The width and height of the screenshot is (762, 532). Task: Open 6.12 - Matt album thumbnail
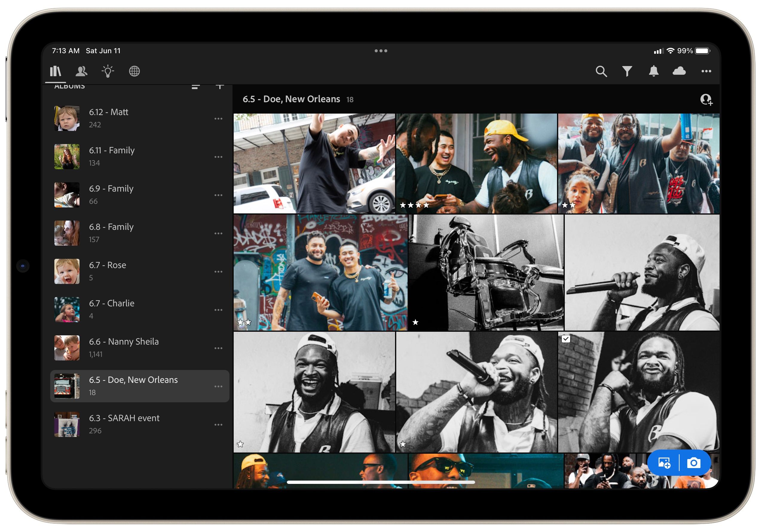(67, 118)
